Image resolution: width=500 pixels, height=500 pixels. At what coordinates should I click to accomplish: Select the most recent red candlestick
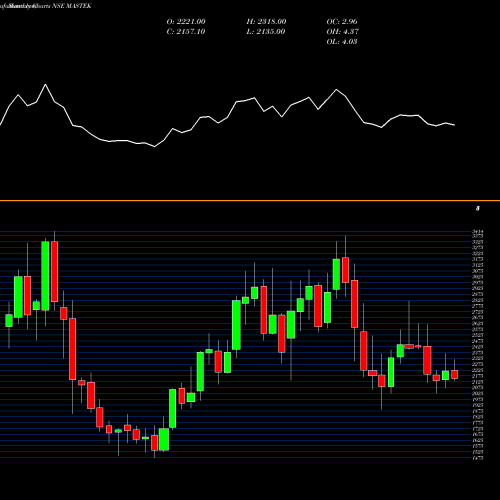(x=454, y=374)
